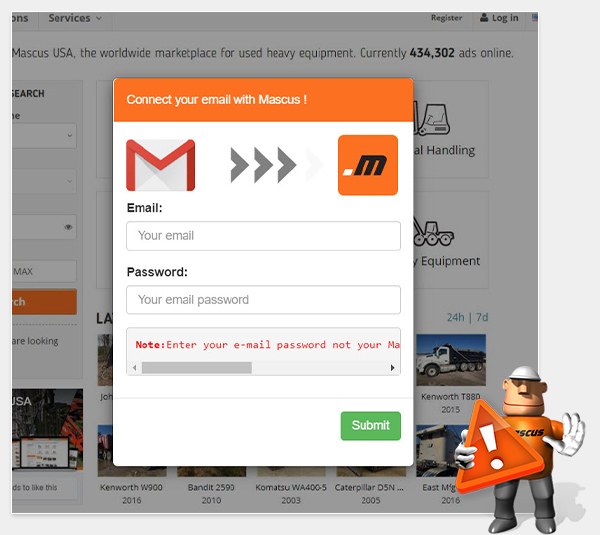This screenshot has width=600, height=535.
Task: Click the orange warning triangle sign
Action: (x=497, y=450)
